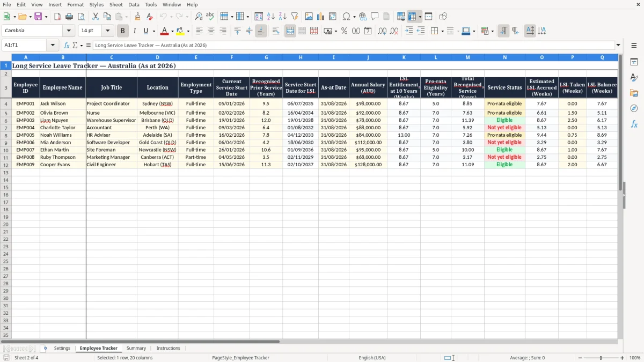The height and width of the screenshot is (362, 644).
Task: Toggle Align Bottom vertical alignment
Action: coord(261,31)
